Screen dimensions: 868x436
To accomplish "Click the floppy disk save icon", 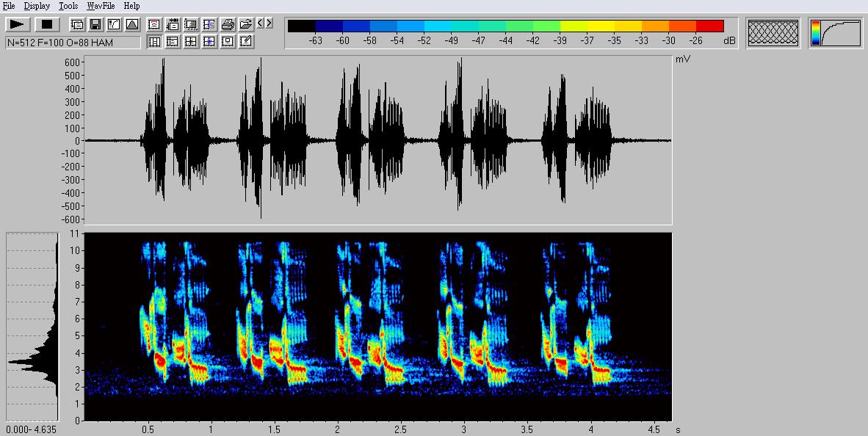I will pos(95,25).
